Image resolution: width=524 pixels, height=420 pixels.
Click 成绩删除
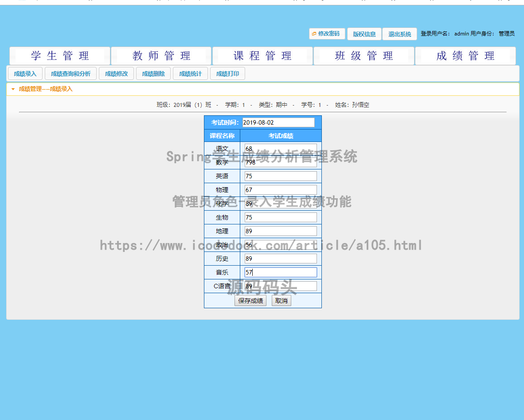[x=153, y=73]
